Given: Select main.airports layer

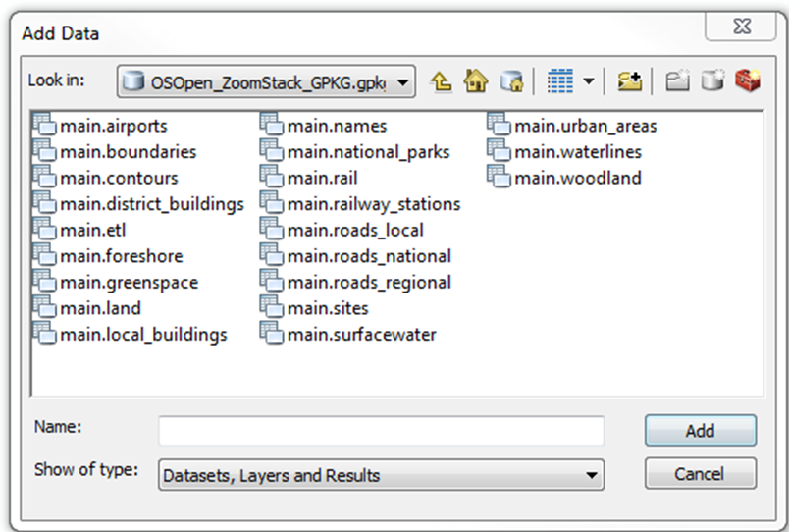Looking at the screenshot, I should click(x=100, y=126).
